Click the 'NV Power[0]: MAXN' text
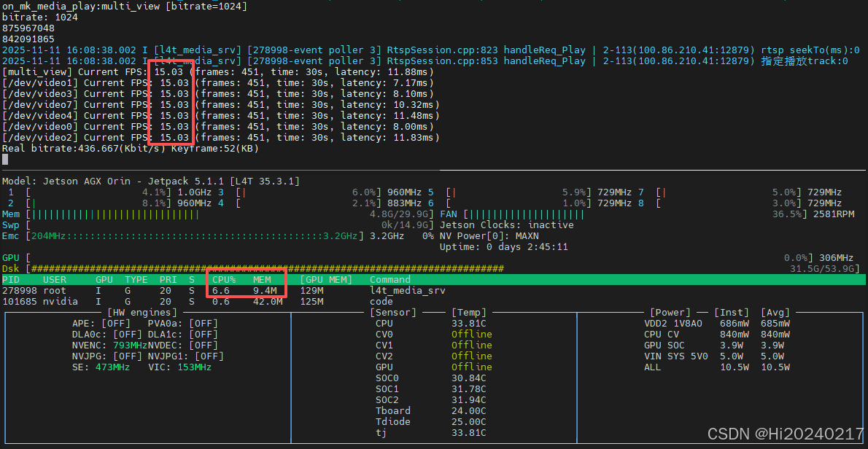 489,236
